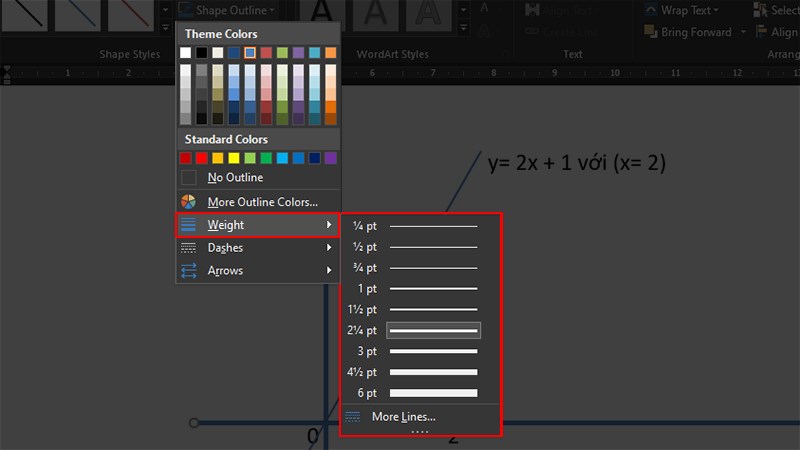Click More Outline Colors text

[262, 202]
